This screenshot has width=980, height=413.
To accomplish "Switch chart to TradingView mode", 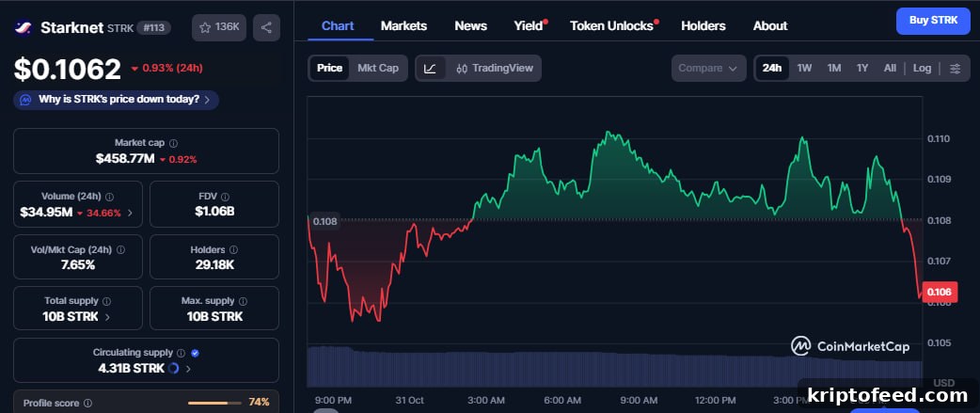I will pos(495,68).
